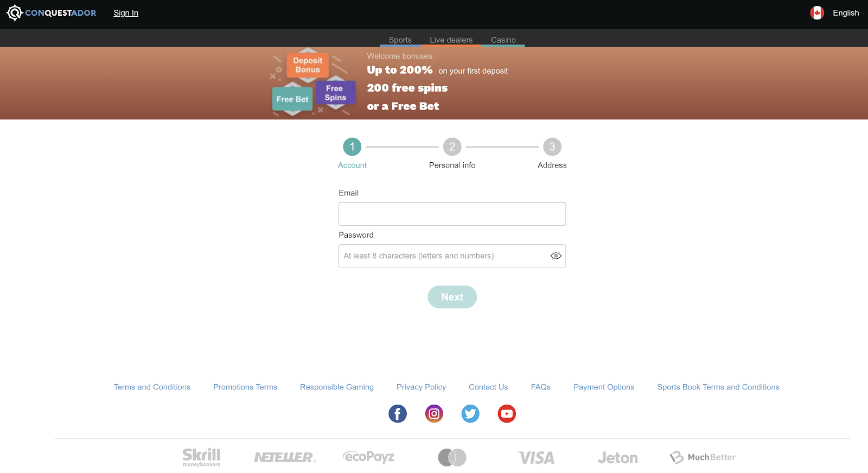The height and width of the screenshot is (473, 868).
Task: Click the 'Account' step label
Action: point(352,165)
